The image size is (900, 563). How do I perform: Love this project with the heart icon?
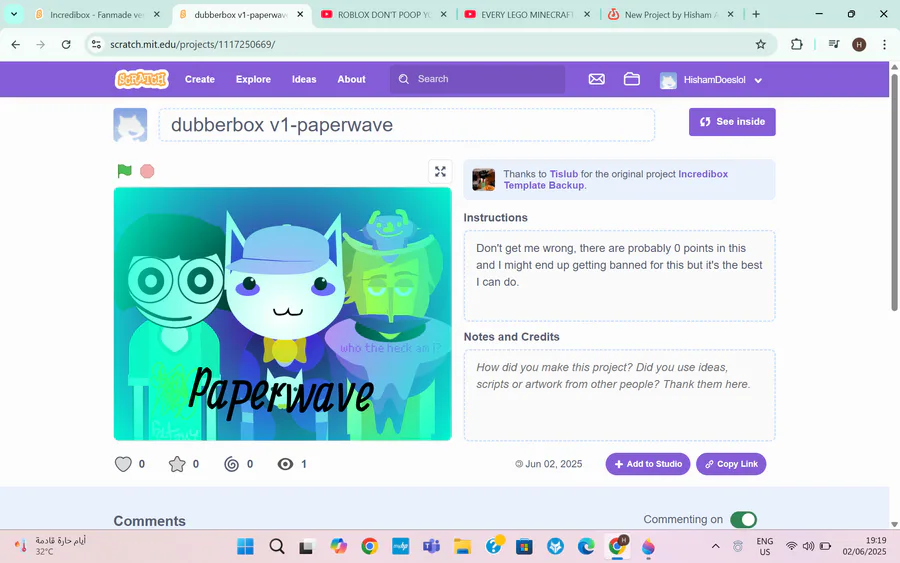pos(123,464)
